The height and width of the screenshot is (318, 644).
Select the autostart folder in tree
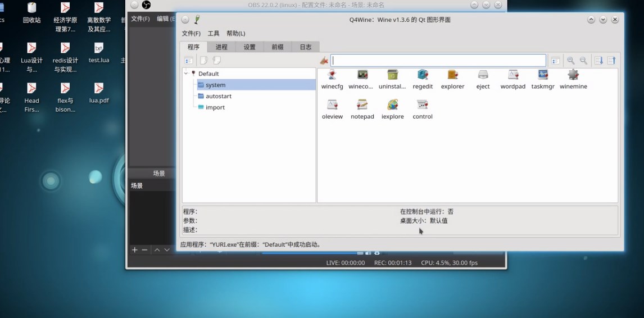(x=215, y=96)
